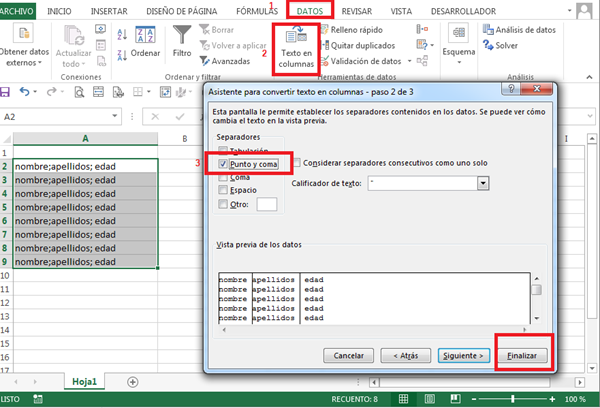Click Análisis de datos tool
This screenshot has height=408, width=600.
(x=517, y=30)
